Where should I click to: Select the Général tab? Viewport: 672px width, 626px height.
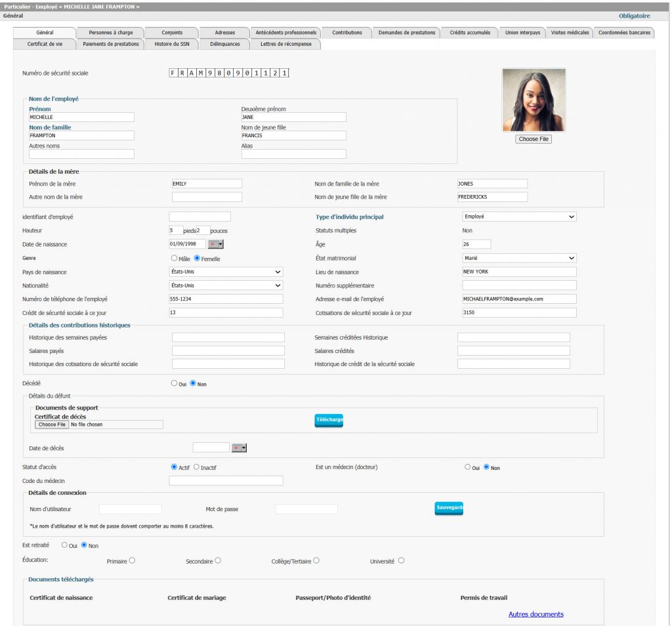point(45,33)
